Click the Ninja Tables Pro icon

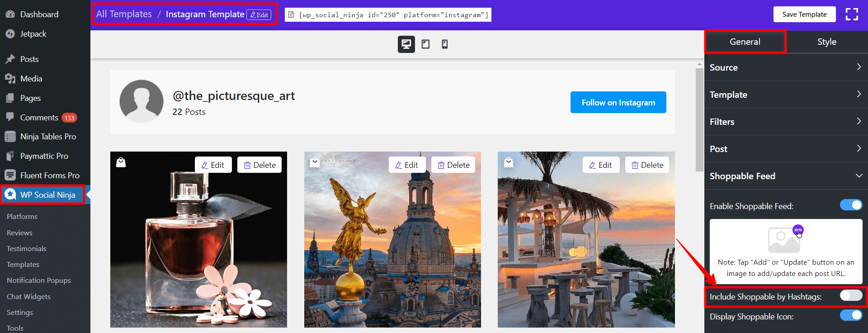coord(10,136)
